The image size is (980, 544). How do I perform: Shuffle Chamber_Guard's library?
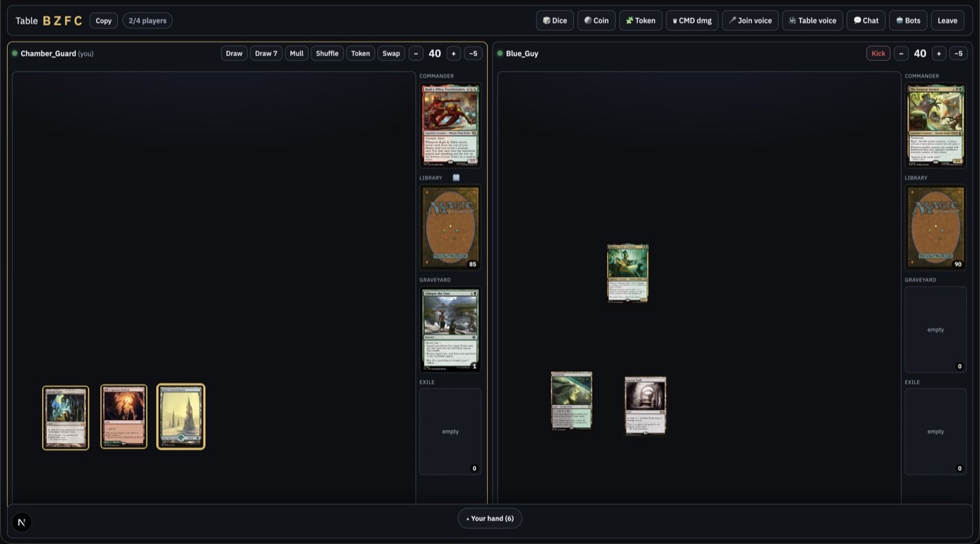pos(327,53)
